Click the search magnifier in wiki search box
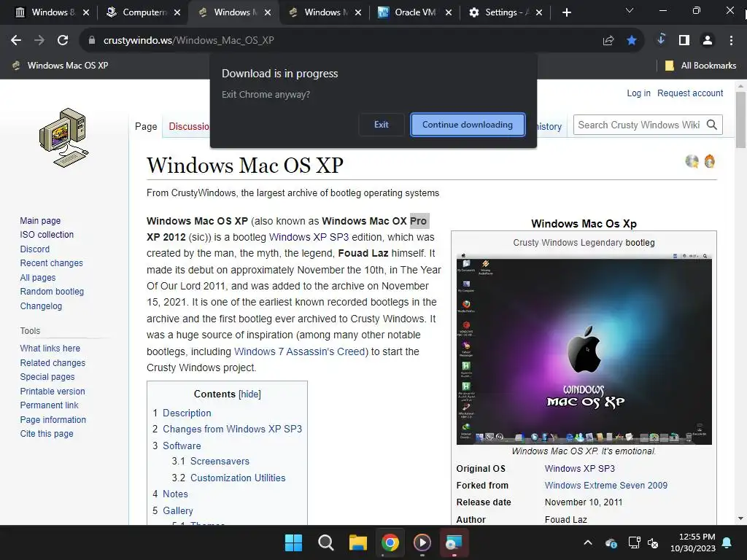This screenshot has width=747, height=560. click(712, 125)
